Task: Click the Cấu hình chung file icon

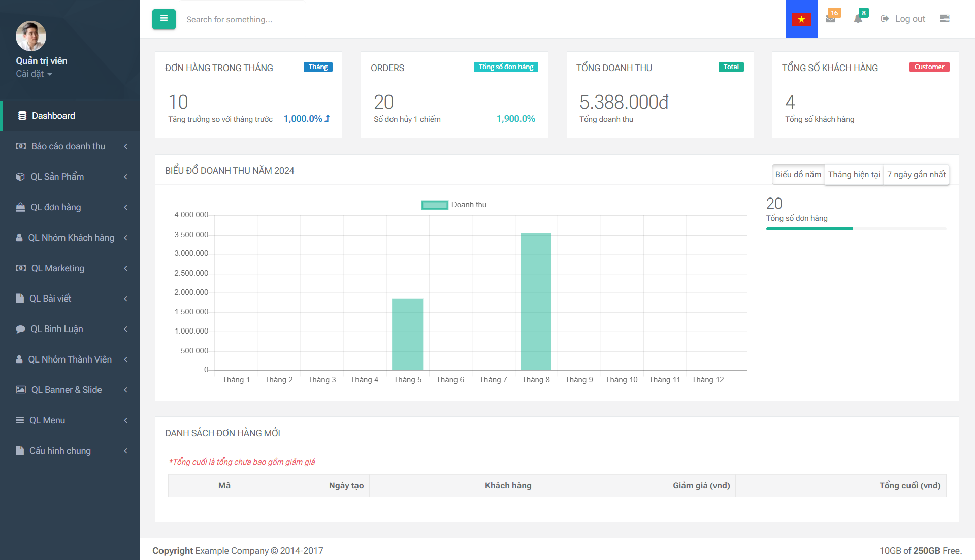Action: click(x=20, y=451)
